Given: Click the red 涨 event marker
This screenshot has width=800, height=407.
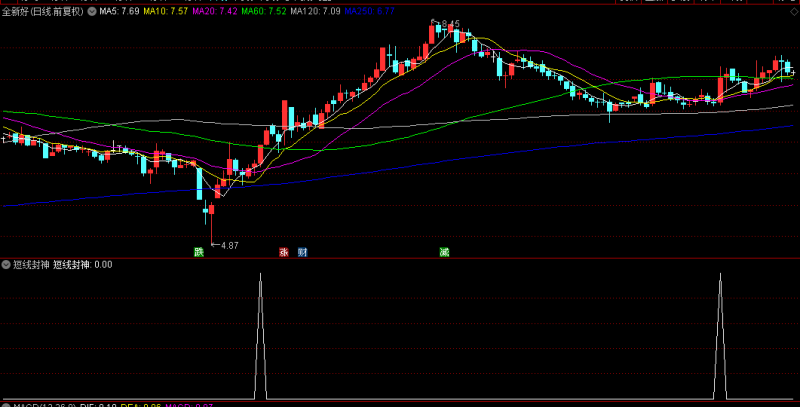Looking at the screenshot, I should tap(284, 252).
